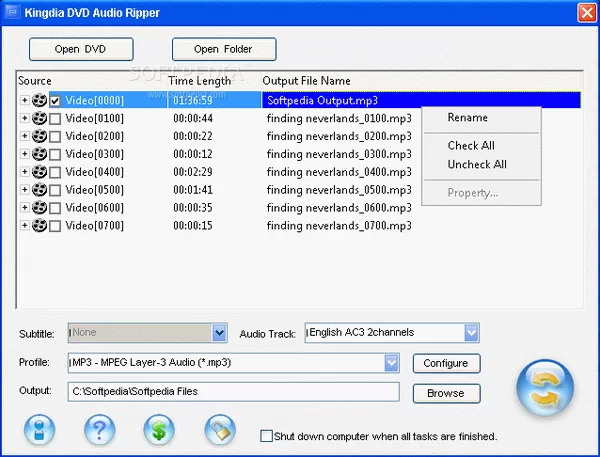Viewport: 600px width, 457px height.
Task: Click the Browse button
Action: [446, 393]
